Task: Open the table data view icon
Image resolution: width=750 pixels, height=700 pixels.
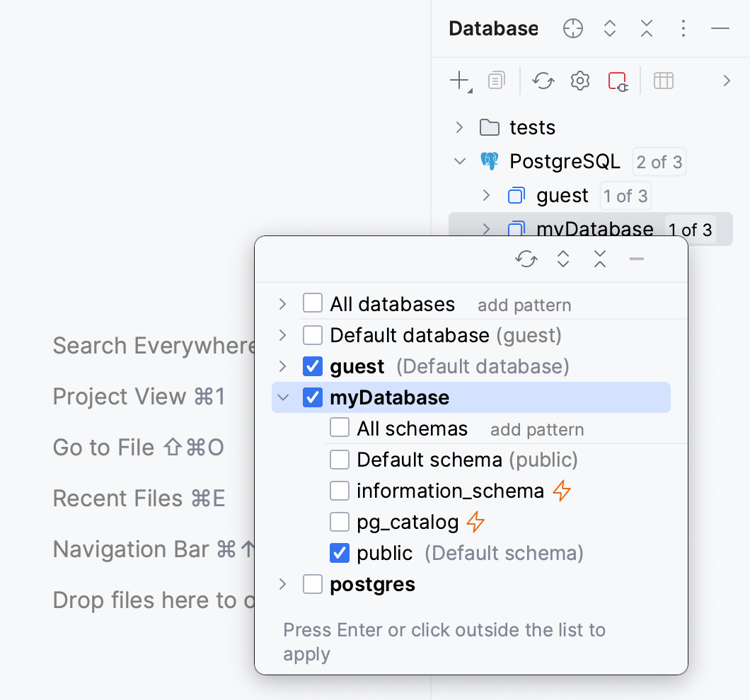Action: point(663,80)
